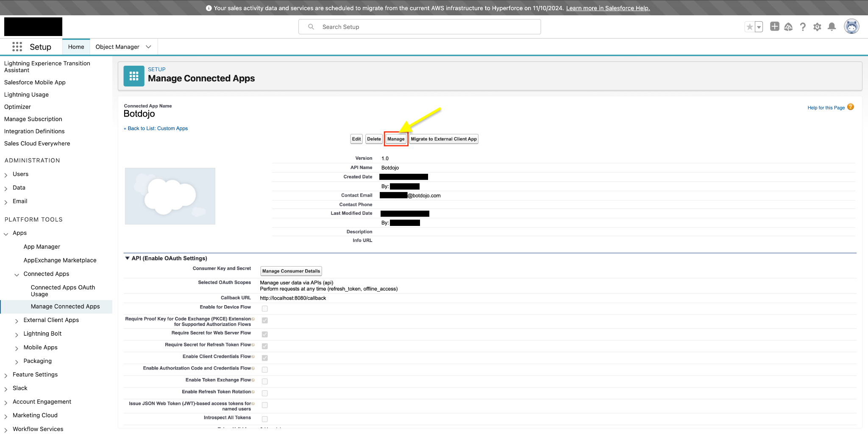Toggle Enable for Device Flow checkbox
868x434 pixels.
pyautogui.click(x=265, y=309)
